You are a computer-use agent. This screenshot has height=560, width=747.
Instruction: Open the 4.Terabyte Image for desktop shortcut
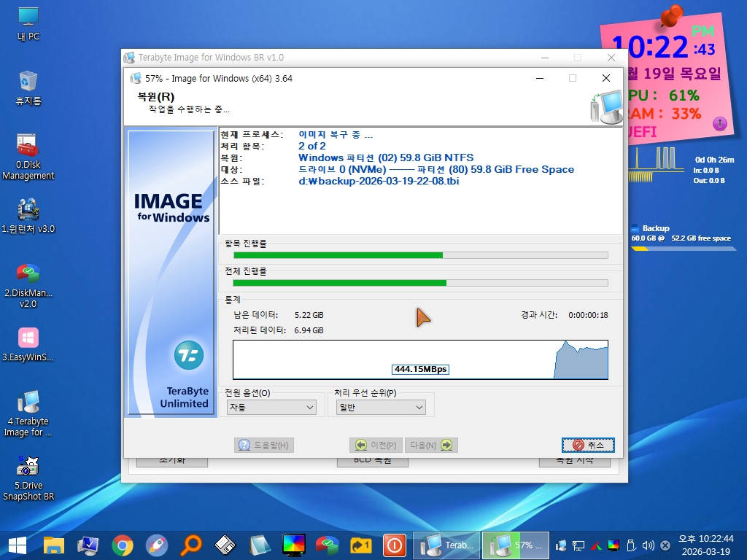[x=28, y=414]
